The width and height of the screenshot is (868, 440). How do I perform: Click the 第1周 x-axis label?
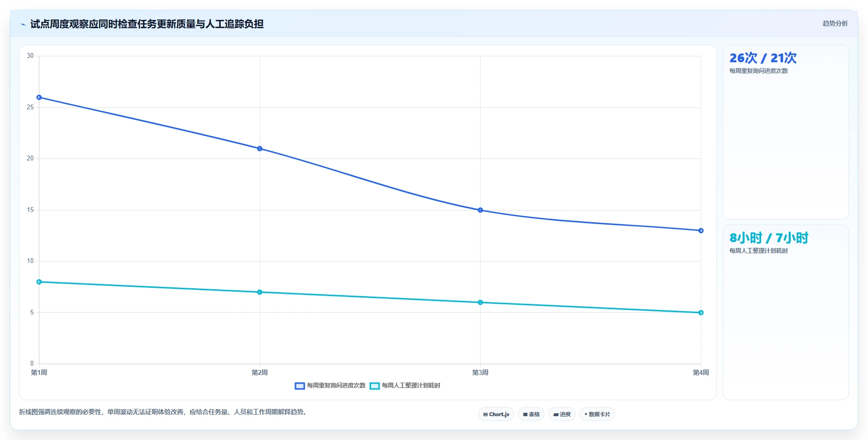coord(39,372)
